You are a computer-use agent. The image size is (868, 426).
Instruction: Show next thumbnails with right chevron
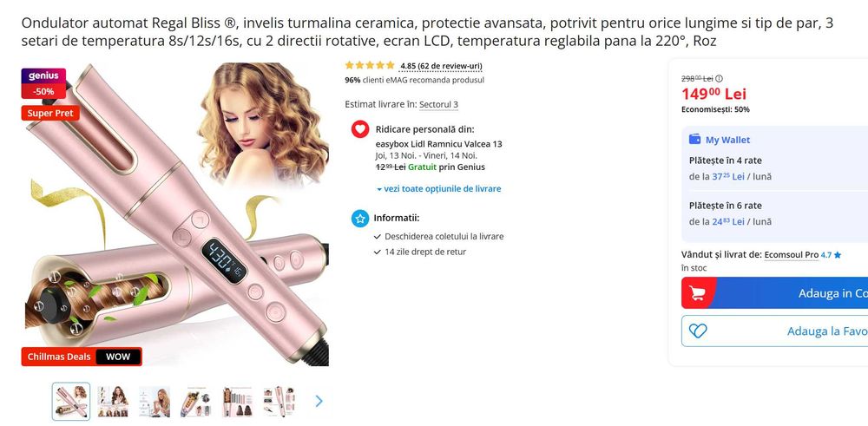(319, 401)
